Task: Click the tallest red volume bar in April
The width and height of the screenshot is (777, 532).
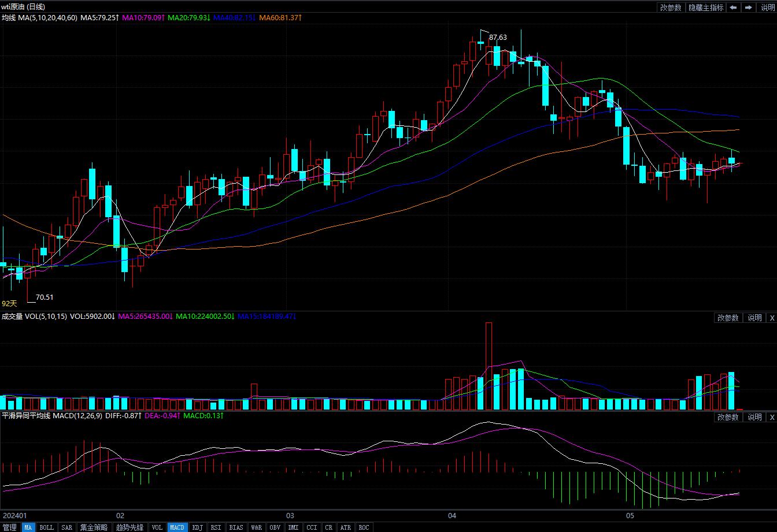Action: point(489,366)
